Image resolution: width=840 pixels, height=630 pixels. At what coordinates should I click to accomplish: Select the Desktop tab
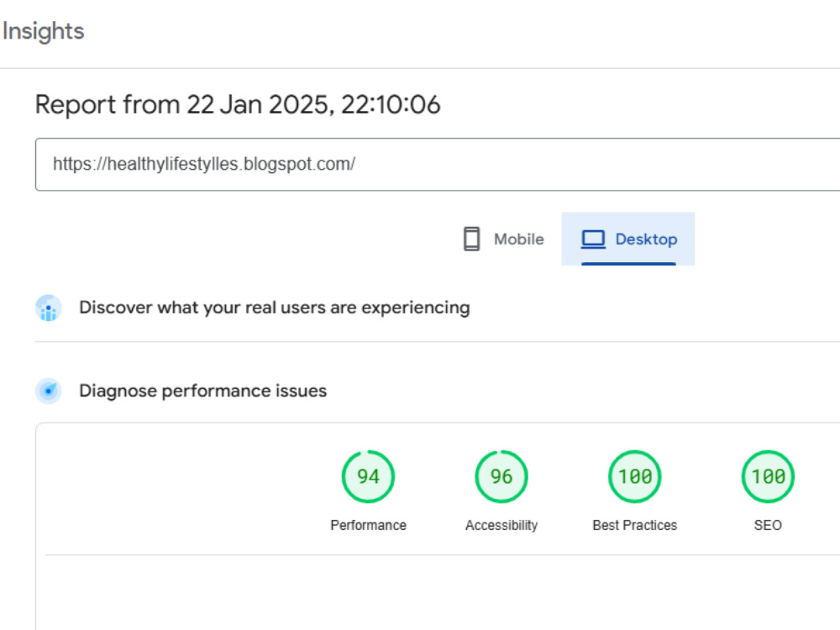coord(628,239)
